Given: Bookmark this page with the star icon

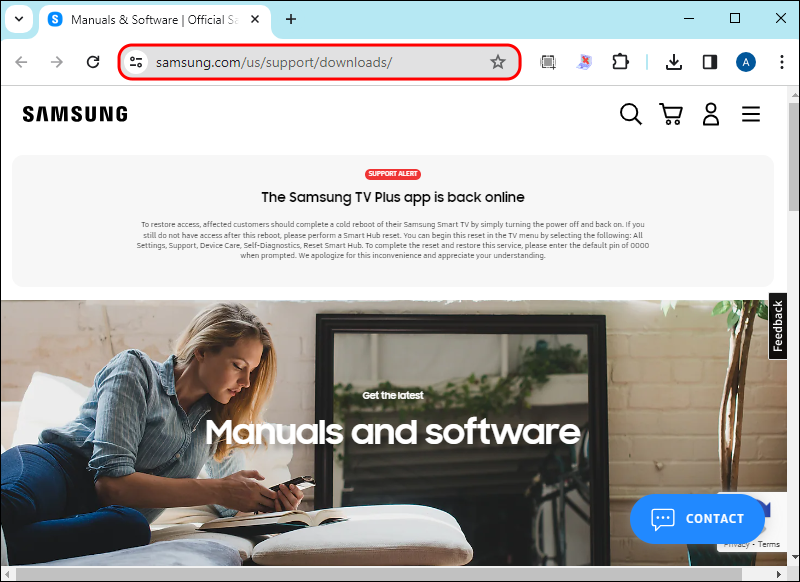Looking at the screenshot, I should (497, 62).
